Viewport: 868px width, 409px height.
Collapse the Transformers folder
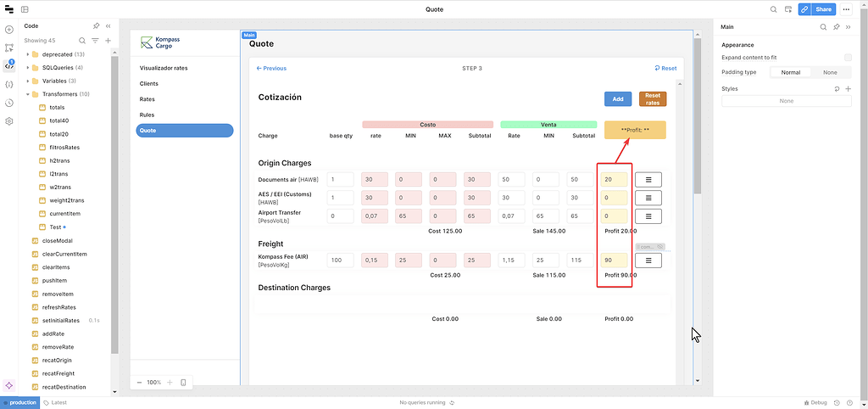pyautogui.click(x=28, y=94)
